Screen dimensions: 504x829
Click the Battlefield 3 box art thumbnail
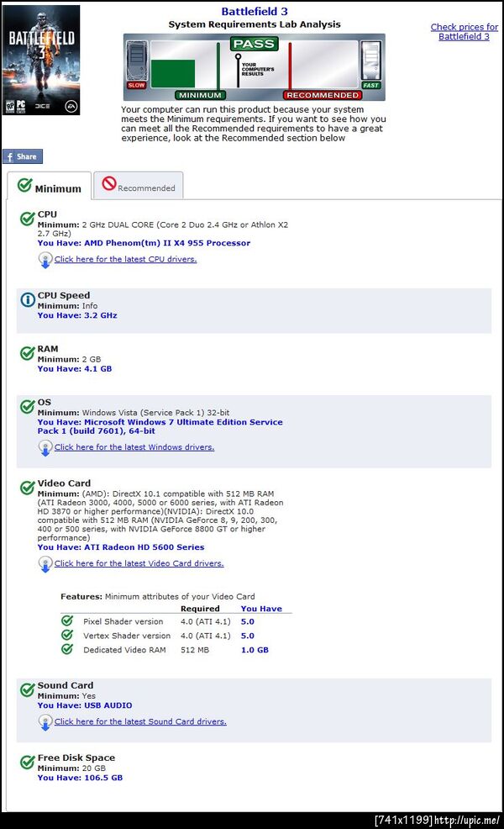(x=42, y=61)
